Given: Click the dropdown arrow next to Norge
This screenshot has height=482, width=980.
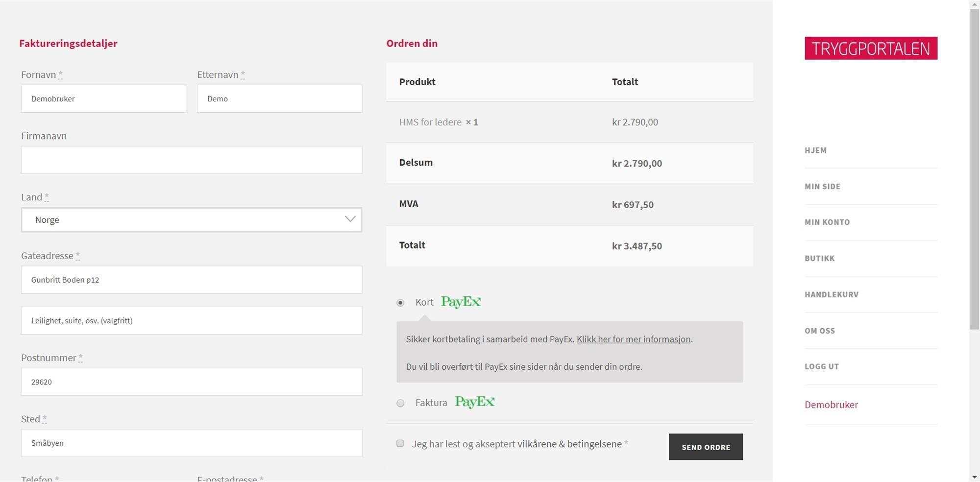Looking at the screenshot, I should 350,219.
